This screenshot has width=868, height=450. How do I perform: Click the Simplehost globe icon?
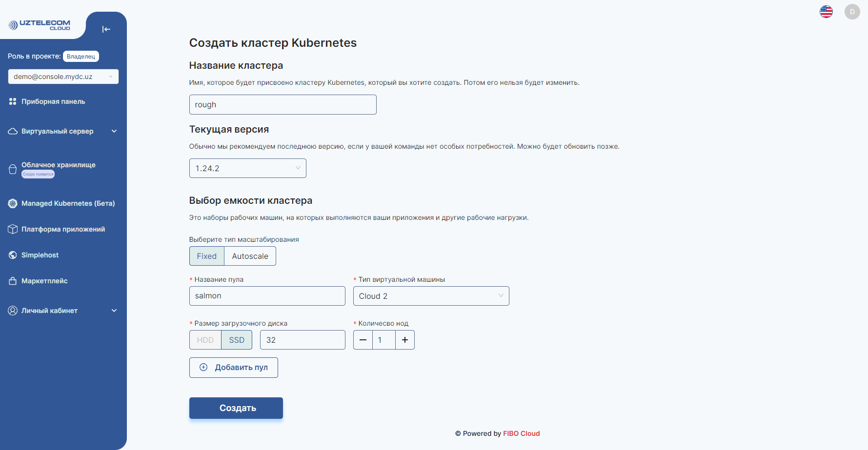13,255
